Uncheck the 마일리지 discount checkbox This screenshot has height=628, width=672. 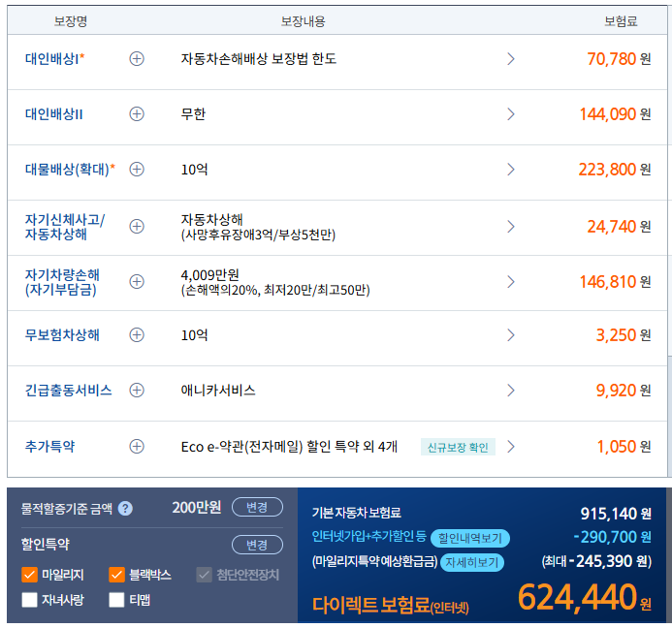click(29, 575)
